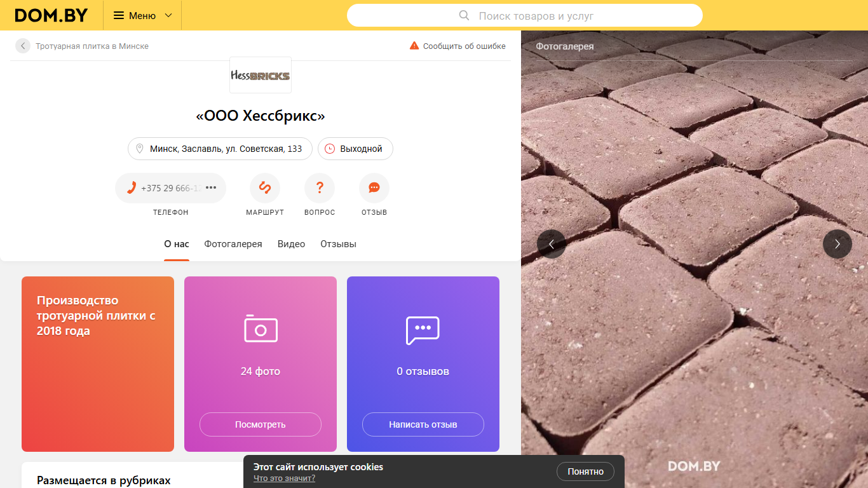
Task: Open the Выходной working hours chip
Action: [x=355, y=149]
